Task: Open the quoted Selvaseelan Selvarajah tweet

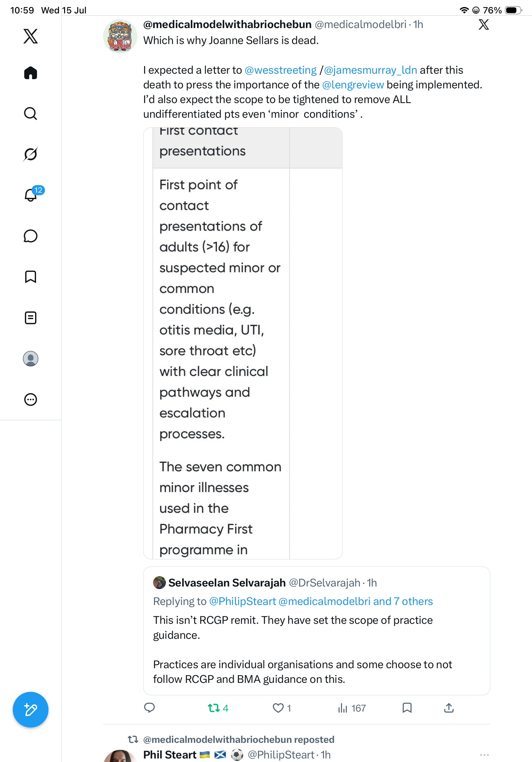Action: point(316,631)
